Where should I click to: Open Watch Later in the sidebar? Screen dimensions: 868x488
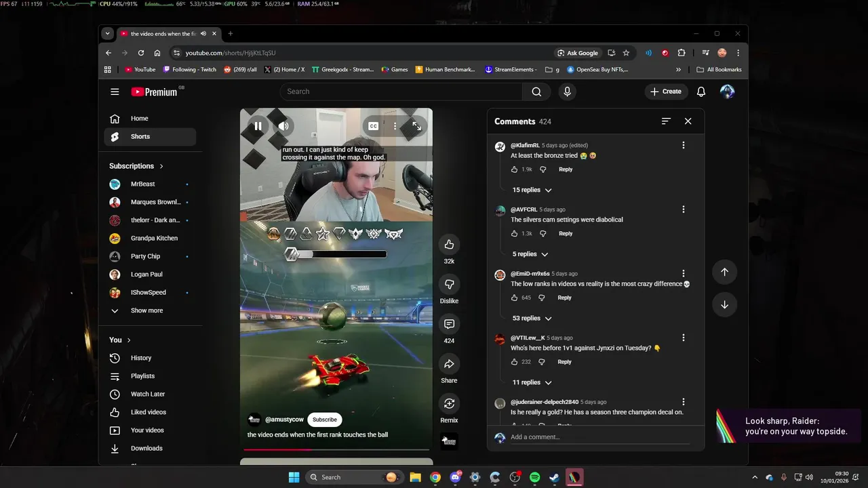point(150,394)
